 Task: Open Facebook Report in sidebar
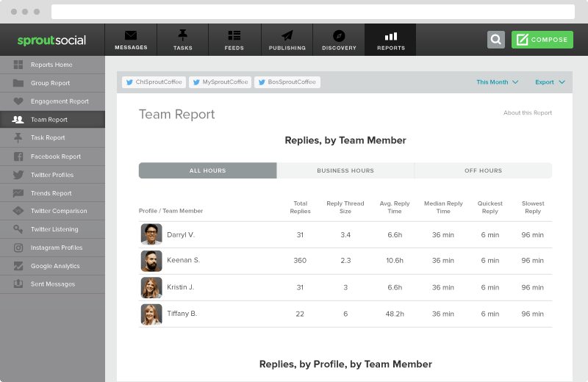pyautogui.click(x=52, y=156)
